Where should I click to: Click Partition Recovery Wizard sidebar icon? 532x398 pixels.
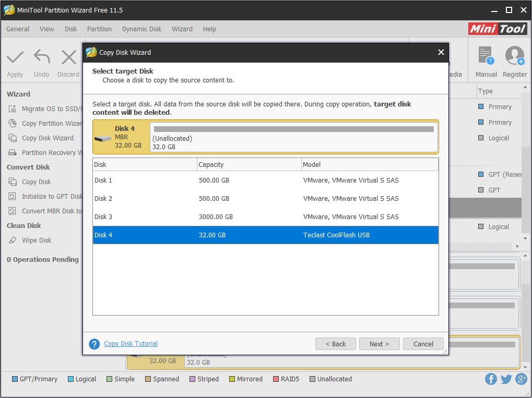[x=13, y=152]
